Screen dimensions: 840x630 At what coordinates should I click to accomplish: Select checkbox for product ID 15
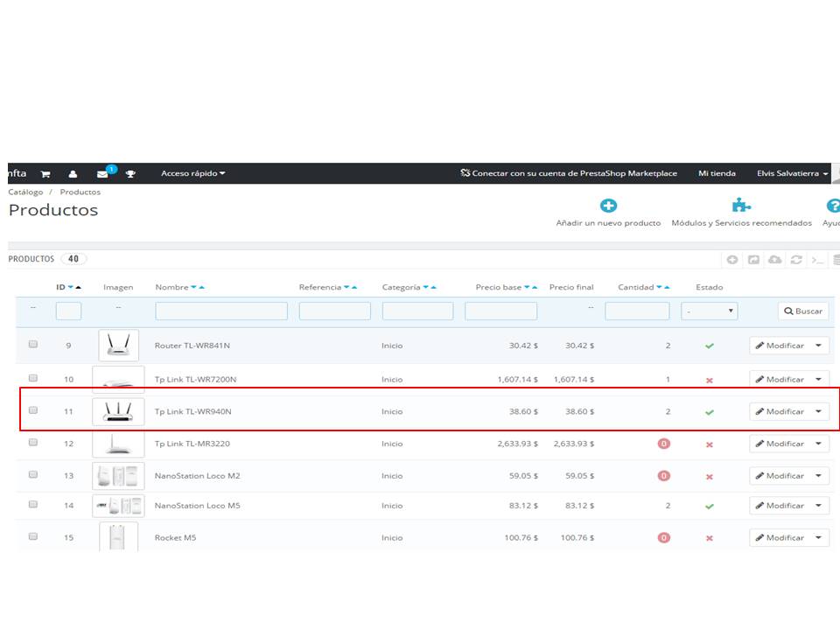point(33,536)
